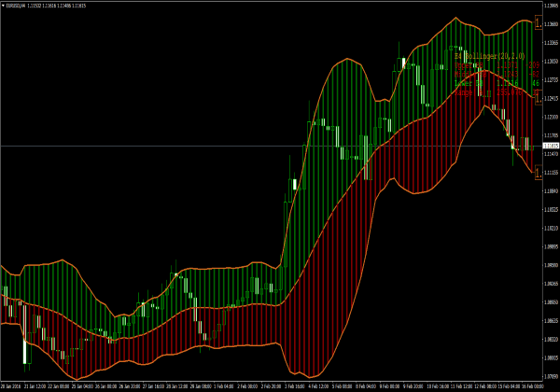Click the 1.10525 price on the scale
The image size is (560, 392).
tap(552, 209)
